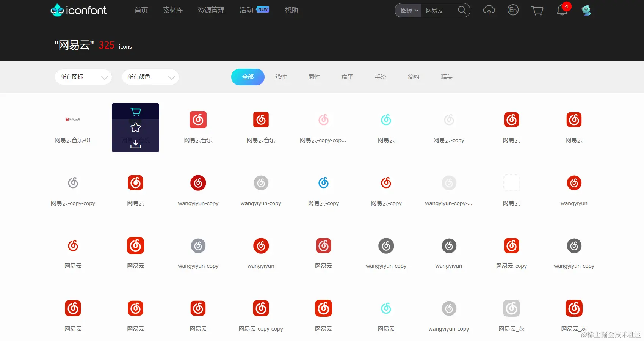Screen dimensions: 644x341
Task: Download the hovered icon
Action: 135,144
